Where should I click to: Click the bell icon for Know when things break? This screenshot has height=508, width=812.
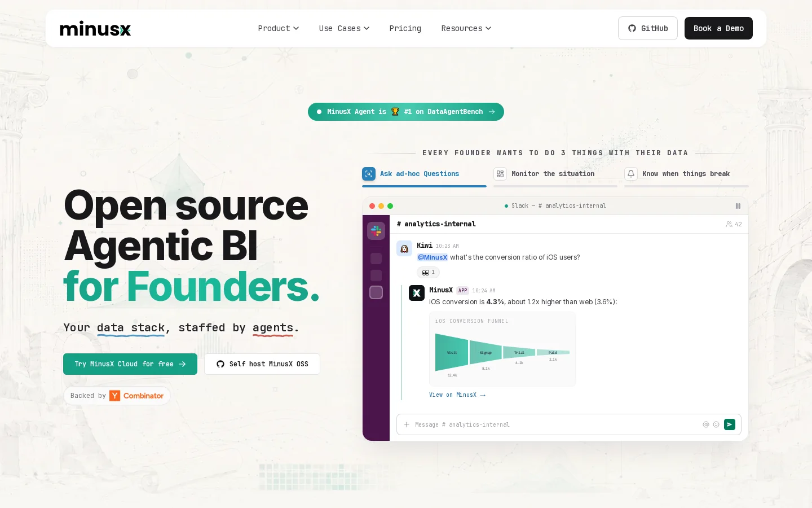(x=631, y=174)
